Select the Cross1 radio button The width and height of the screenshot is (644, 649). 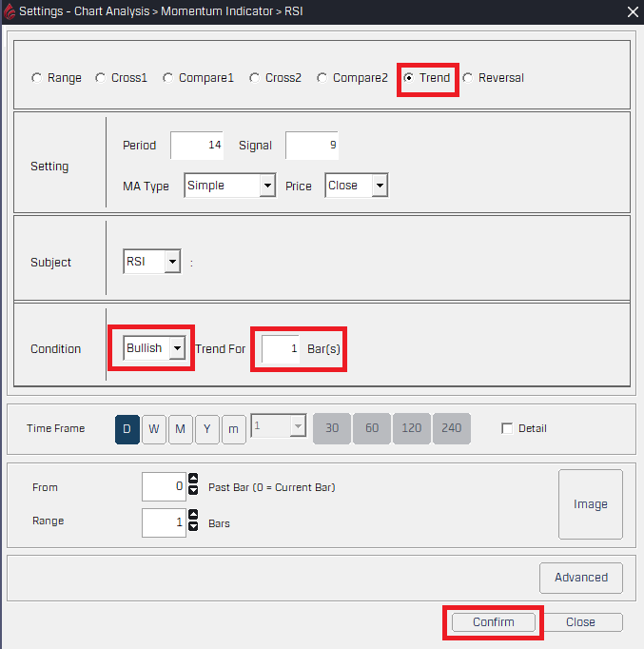[101, 78]
